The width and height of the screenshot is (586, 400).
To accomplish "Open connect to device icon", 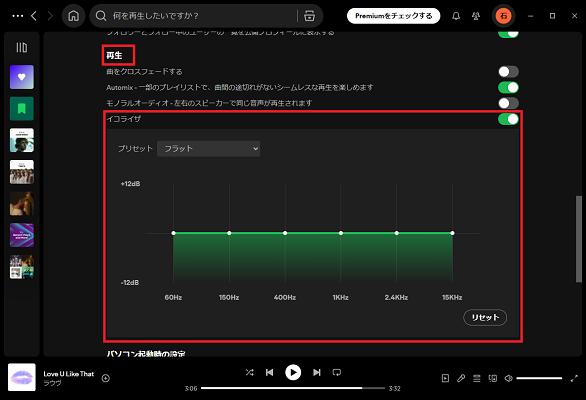I will click(x=493, y=378).
